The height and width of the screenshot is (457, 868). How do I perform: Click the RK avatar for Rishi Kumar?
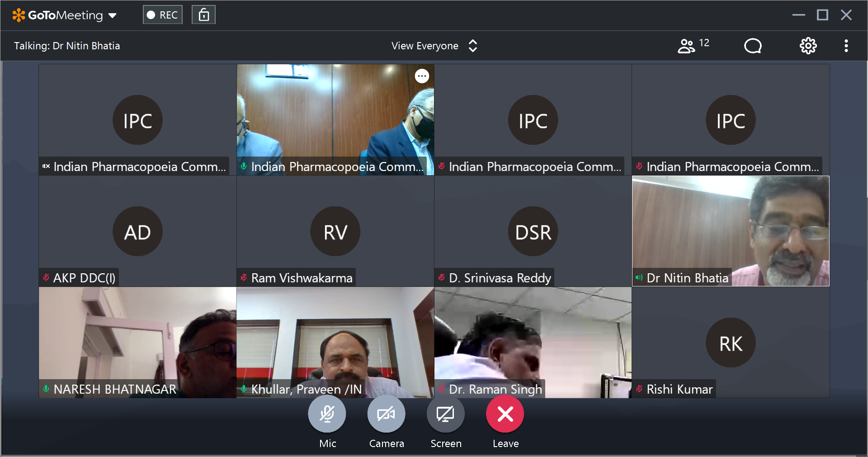(731, 343)
